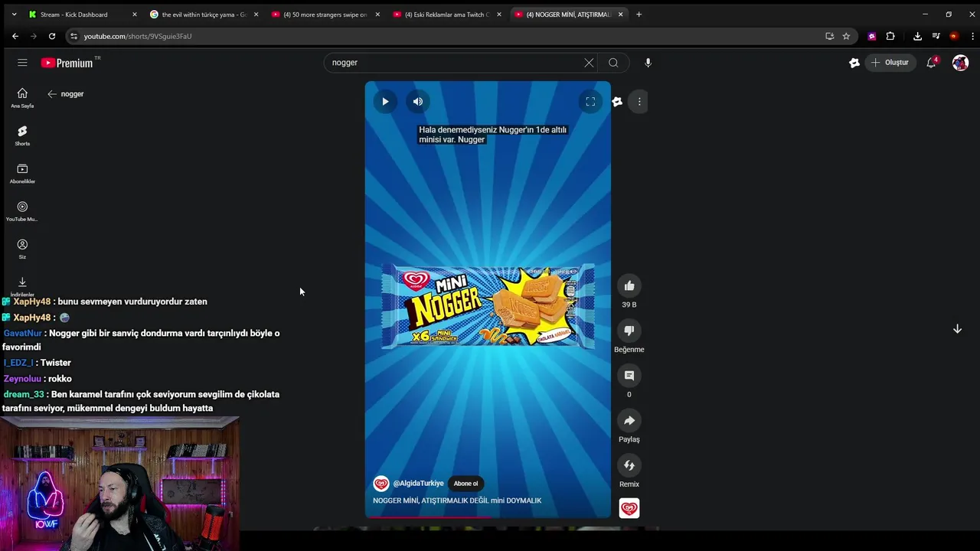The height and width of the screenshot is (551, 980).
Task: Remix this Short
Action: pyautogui.click(x=629, y=465)
